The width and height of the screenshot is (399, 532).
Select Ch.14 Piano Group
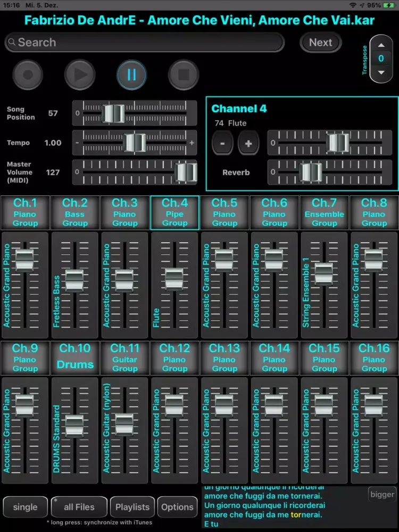[274, 358]
